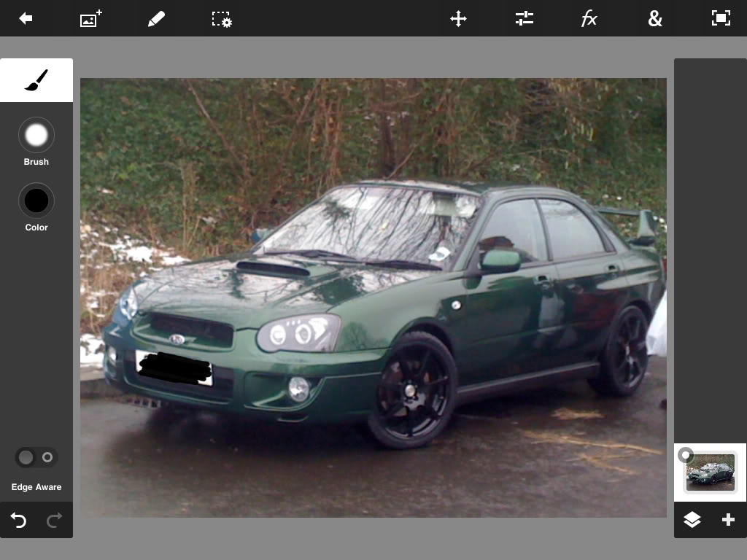Tap the blacked-out license plate on canvas
The height and width of the screenshot is (560, 747).
[174, 368]
